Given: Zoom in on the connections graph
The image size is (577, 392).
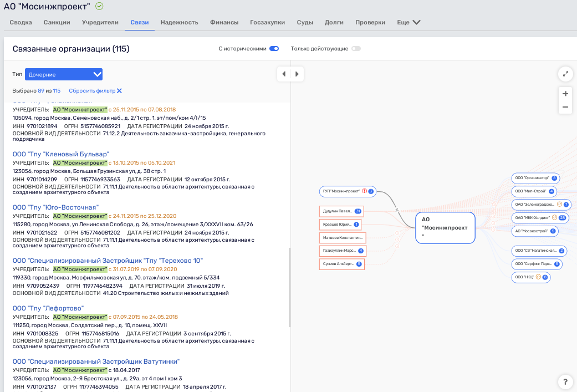Looking at the screenshot, I should [x=565, y=94].
